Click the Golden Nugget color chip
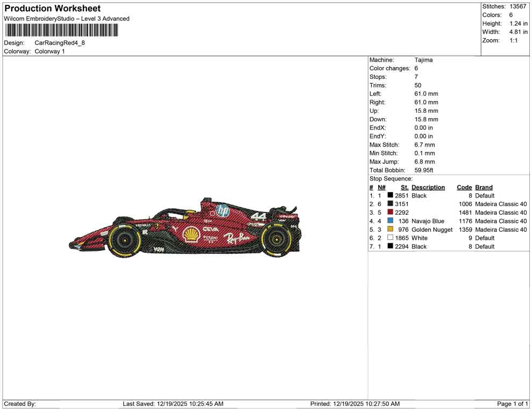532x409 pixels. tap(390, 230)
